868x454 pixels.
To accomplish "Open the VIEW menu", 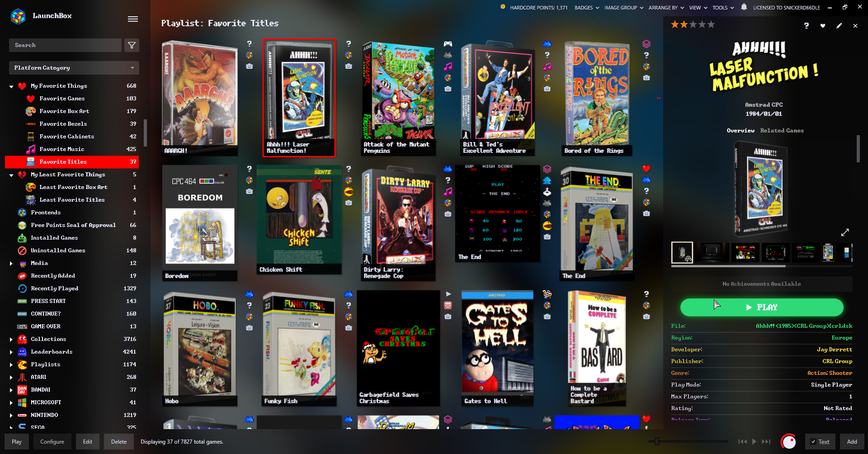I will pos(698,8).
